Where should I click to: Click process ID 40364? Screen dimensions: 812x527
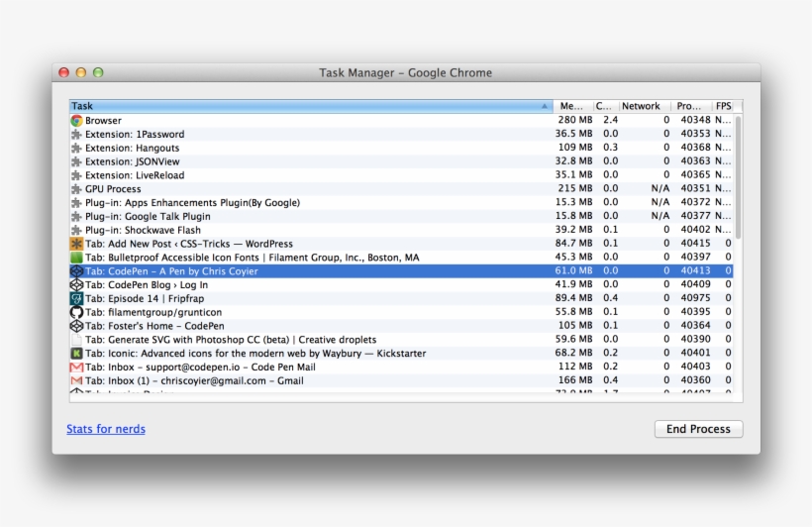(x=695, y=326)
